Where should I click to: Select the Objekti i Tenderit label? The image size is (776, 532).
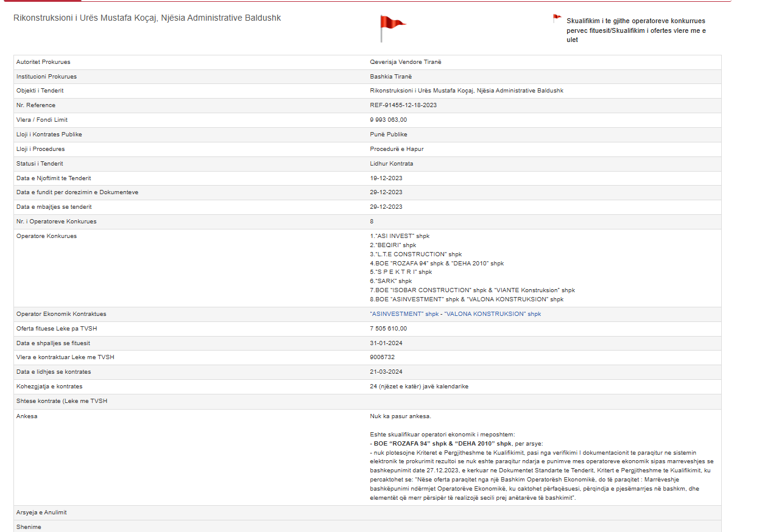pos(40,91)
